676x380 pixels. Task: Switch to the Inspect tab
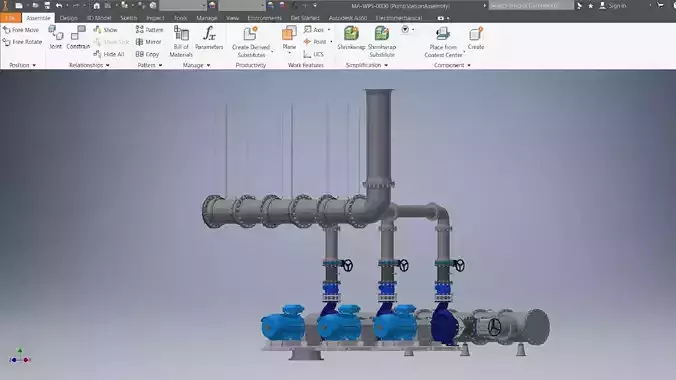click(x=155, y=18)
